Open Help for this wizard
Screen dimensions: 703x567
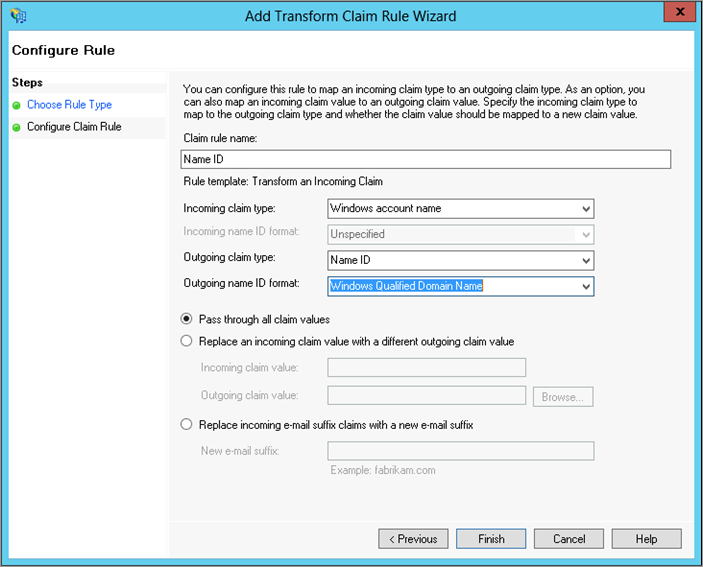point(647,539)
